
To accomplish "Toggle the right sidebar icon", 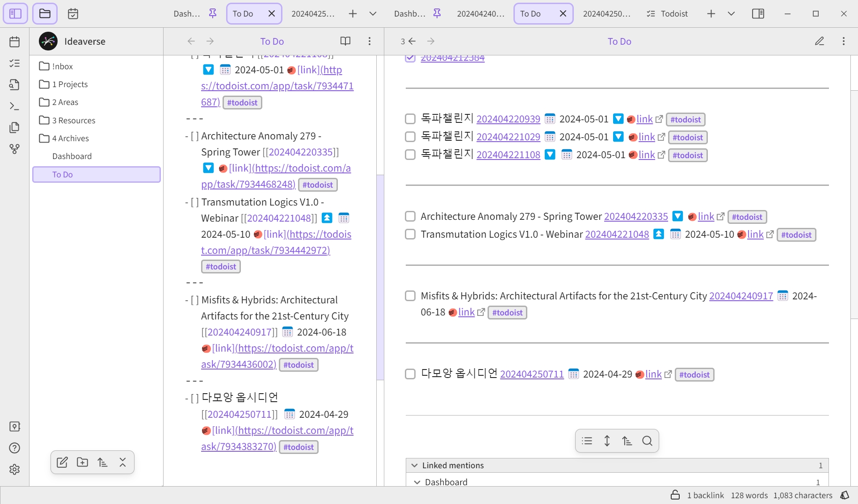I will 758,13.
